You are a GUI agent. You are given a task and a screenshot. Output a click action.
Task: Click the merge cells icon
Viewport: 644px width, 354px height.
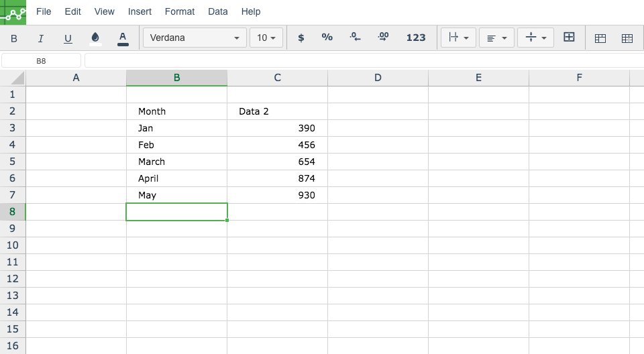(569, 38)
